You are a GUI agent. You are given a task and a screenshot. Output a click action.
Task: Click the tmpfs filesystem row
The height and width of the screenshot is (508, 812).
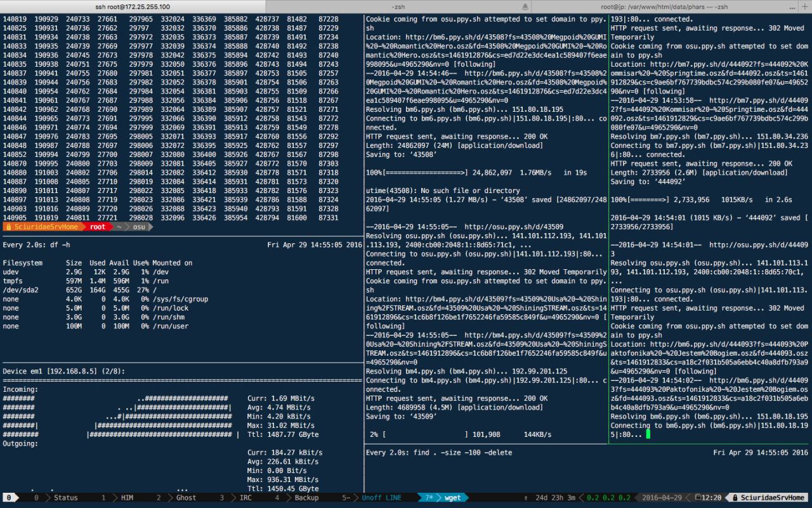point(84,281)
